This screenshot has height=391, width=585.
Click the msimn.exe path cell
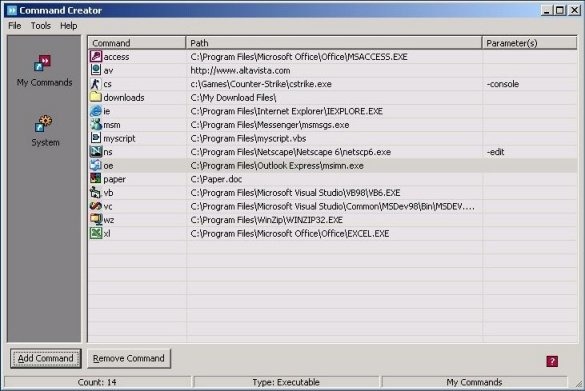click(x=277, y=166)
